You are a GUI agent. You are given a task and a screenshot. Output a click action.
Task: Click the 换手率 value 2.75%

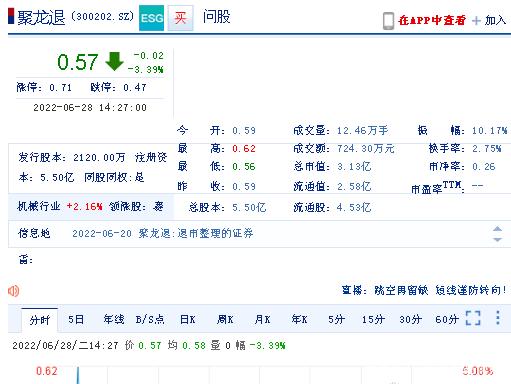coord(487,148)
